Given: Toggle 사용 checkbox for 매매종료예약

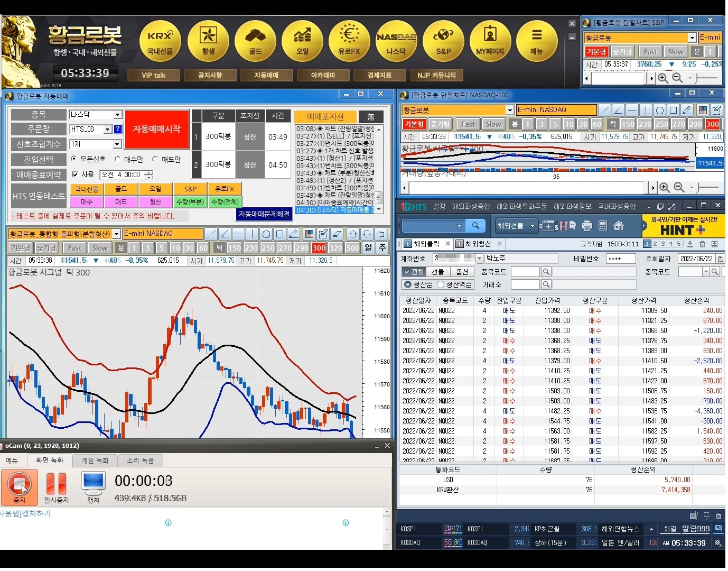Looking at the screenshot, I should 74,174.
